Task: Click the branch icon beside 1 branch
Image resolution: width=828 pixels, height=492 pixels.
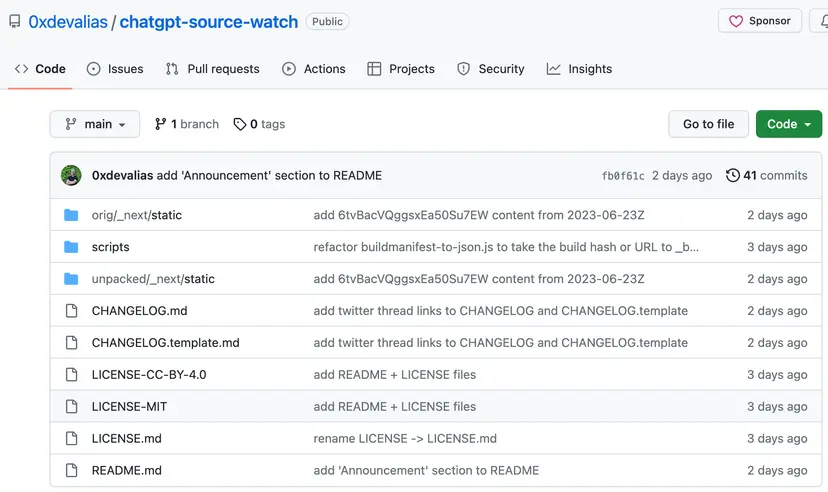Action: tap(160, 124)
